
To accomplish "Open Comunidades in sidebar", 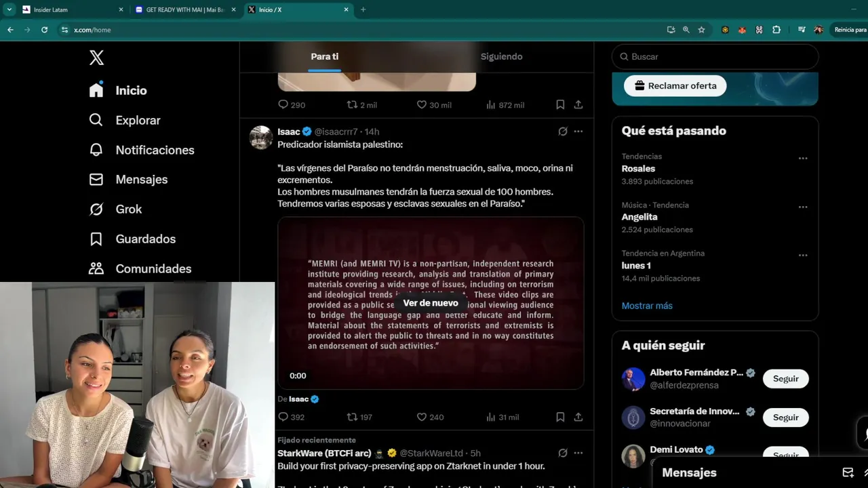I will [x=140, y=269].
